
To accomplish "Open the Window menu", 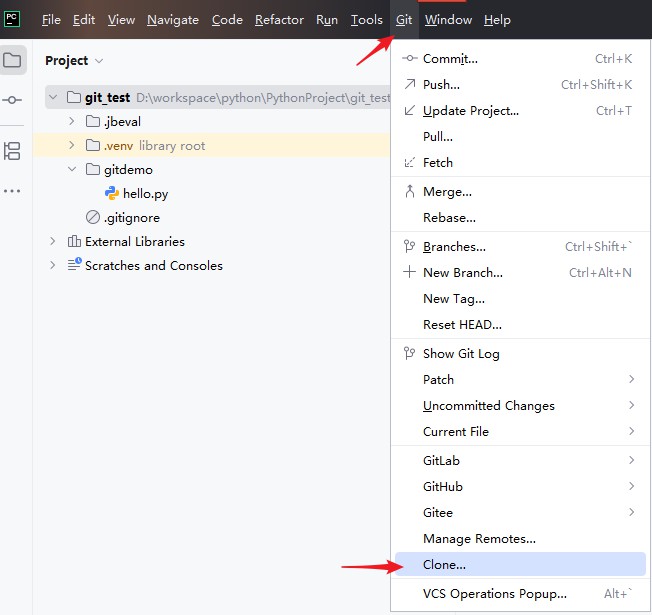I will (448, 20).
